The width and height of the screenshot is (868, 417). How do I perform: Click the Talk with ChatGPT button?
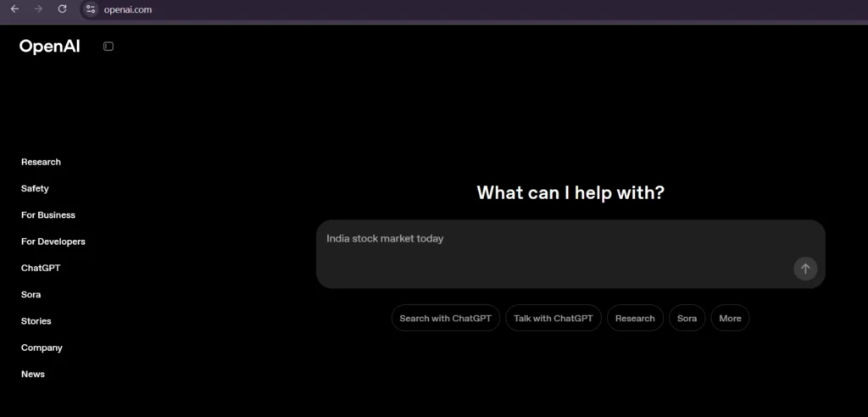pyautogui.click(x=553, y=319)
